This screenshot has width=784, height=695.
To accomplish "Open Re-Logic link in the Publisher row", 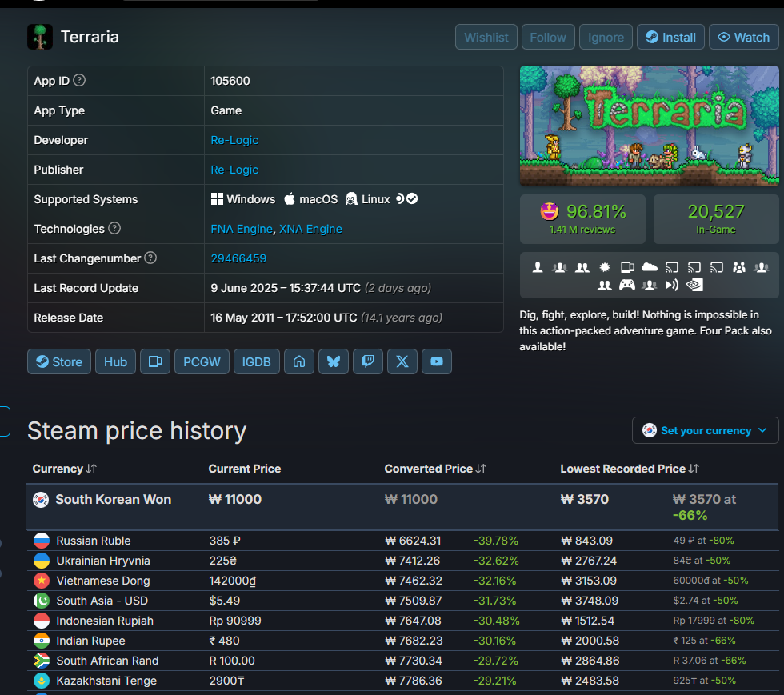I will (x=234, y=170).
